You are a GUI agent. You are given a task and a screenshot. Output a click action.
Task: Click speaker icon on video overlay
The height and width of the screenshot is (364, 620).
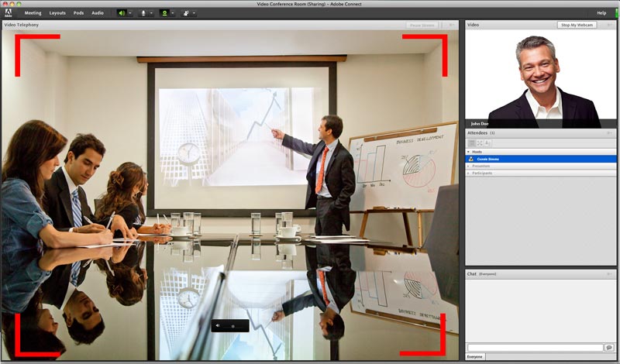218,326
